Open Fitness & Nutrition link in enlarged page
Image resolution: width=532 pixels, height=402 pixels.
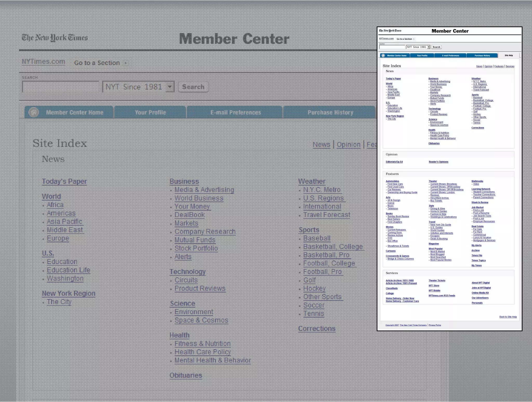(x=202, y=344)
